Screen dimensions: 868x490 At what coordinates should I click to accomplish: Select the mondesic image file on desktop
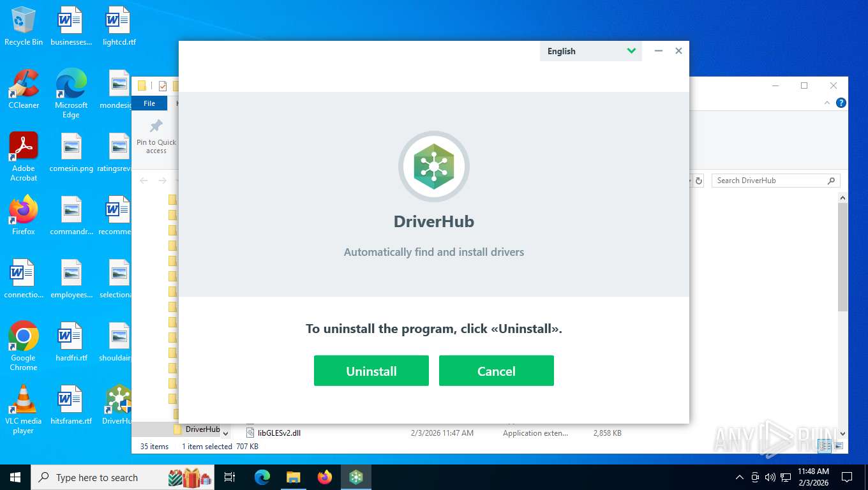coord(116,89)
